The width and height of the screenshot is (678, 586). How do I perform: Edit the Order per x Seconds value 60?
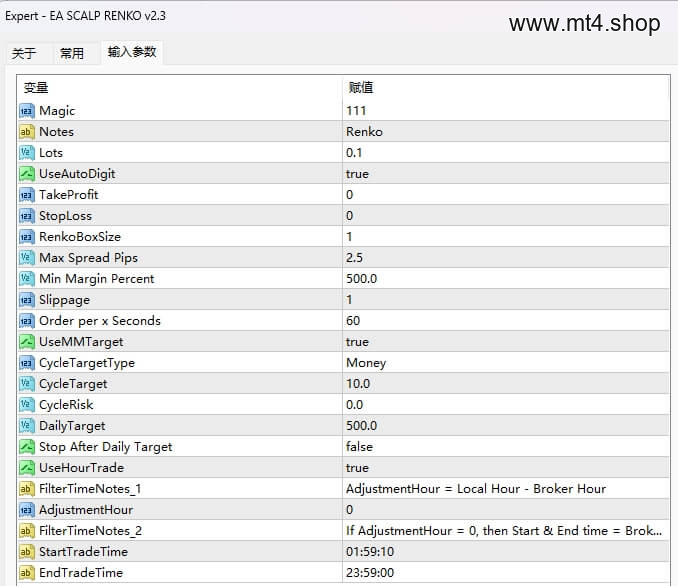[x=506, y=321]
